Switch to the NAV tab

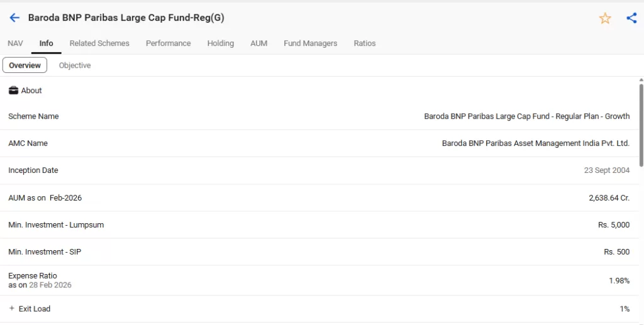tap(15, 43)
